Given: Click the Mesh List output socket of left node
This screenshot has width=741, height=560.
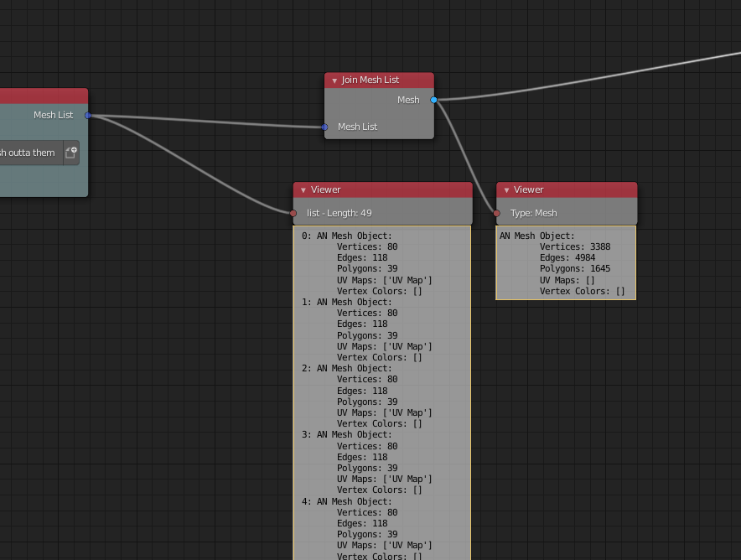Looking at the screenshot, I should 88,116.
